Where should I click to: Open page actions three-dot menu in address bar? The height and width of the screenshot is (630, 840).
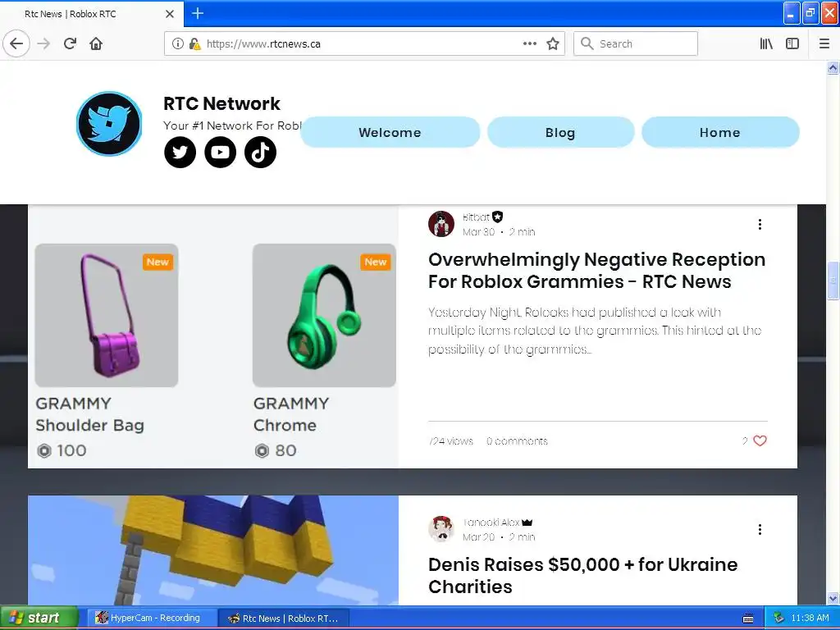point(530,43)
